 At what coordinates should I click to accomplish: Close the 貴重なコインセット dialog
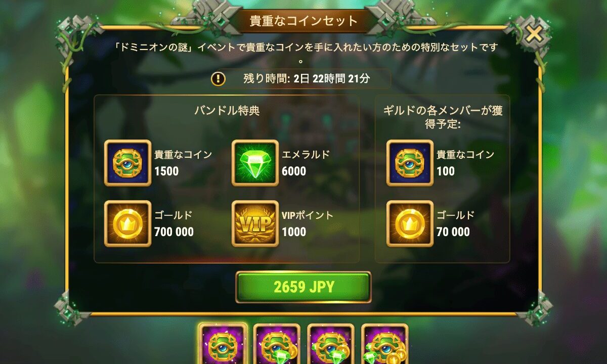533,34
